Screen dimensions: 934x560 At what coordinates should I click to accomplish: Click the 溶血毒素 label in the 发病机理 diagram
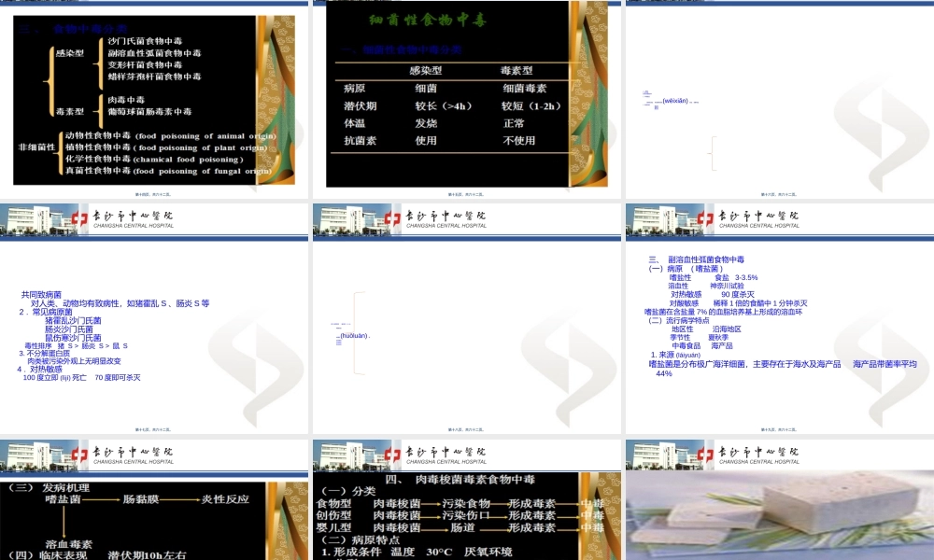pyautogui.click(x=68, y=543)
